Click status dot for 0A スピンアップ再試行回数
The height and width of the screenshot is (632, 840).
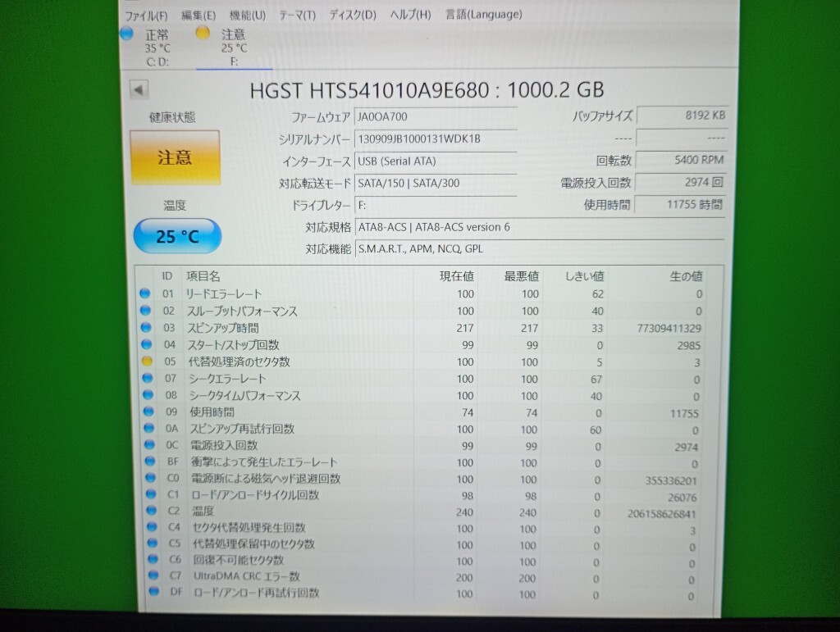click(149, 428)
